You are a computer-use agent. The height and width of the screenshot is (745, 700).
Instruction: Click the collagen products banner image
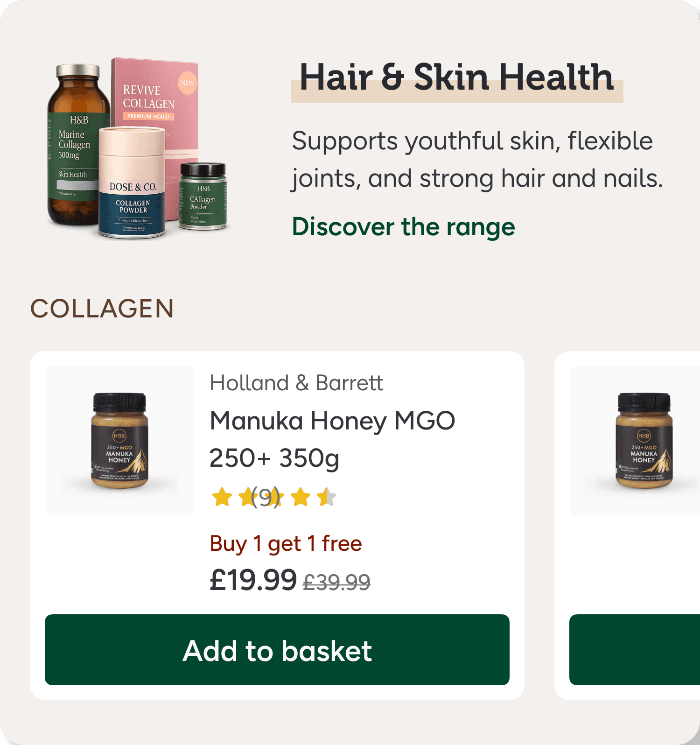tap(138, 148)
